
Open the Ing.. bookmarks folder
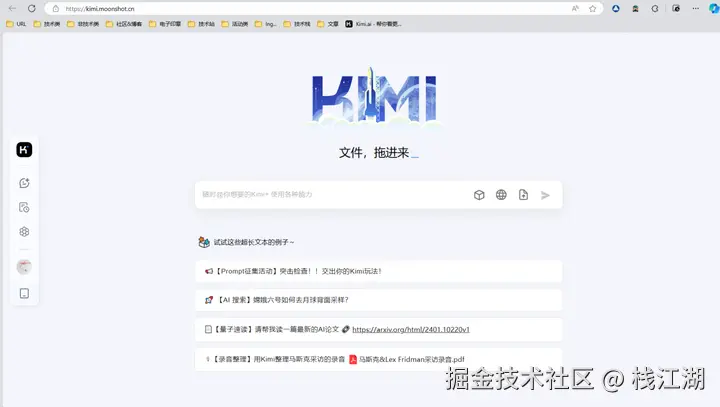266,24
